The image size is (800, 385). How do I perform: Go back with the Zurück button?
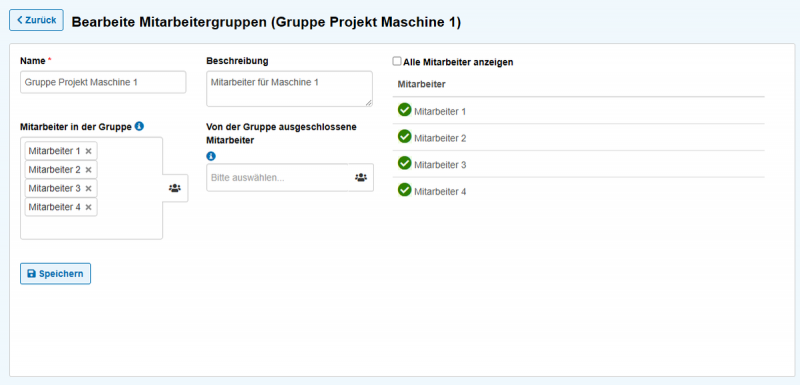(36, 20)
